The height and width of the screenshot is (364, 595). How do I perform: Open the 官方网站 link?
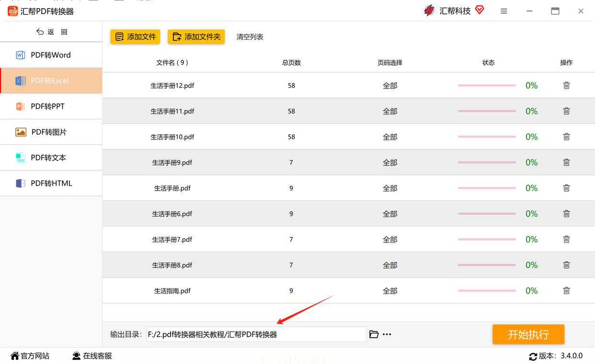(30, 356)
